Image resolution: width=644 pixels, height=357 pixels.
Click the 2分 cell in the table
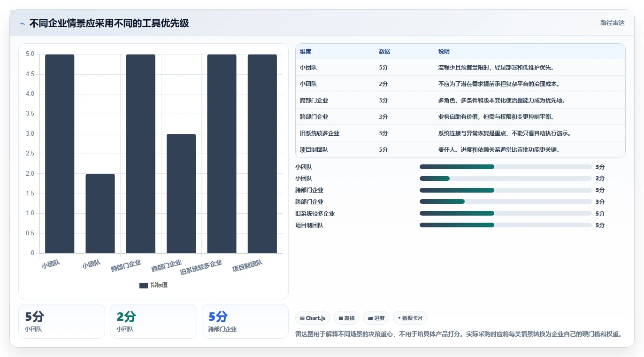(383, 84)
